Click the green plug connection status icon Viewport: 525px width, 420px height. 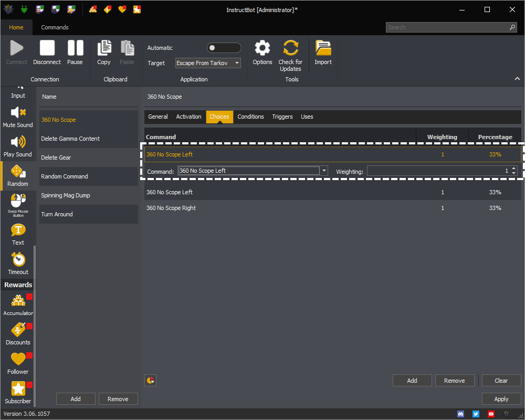point(24,9)
